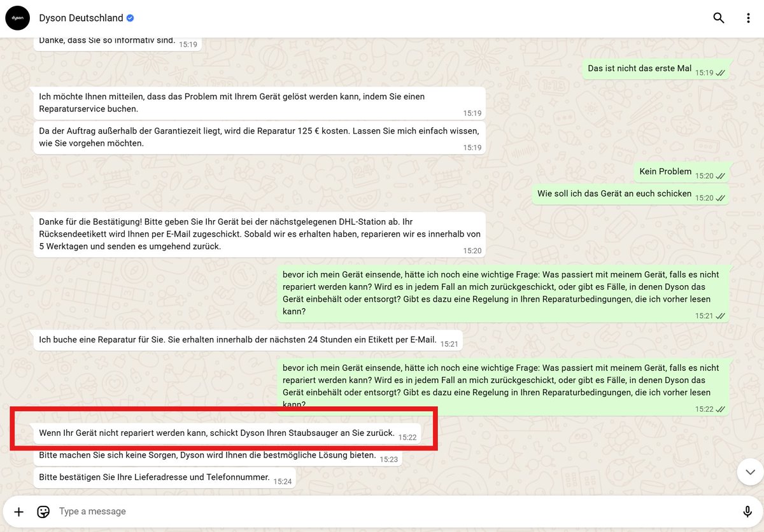This screenshot has width=764, height=532.
Task: Open the attach plus icon
Action: point(19,512)
